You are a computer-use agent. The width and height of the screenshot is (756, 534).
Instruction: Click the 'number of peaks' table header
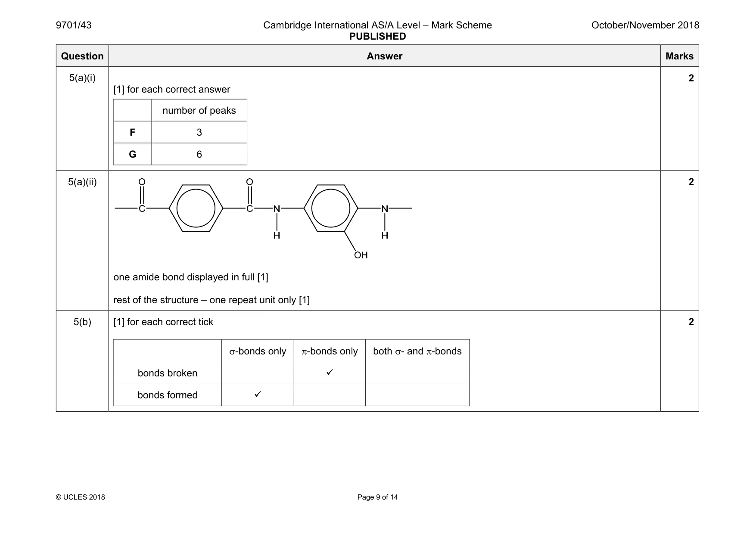click(199, 110)
